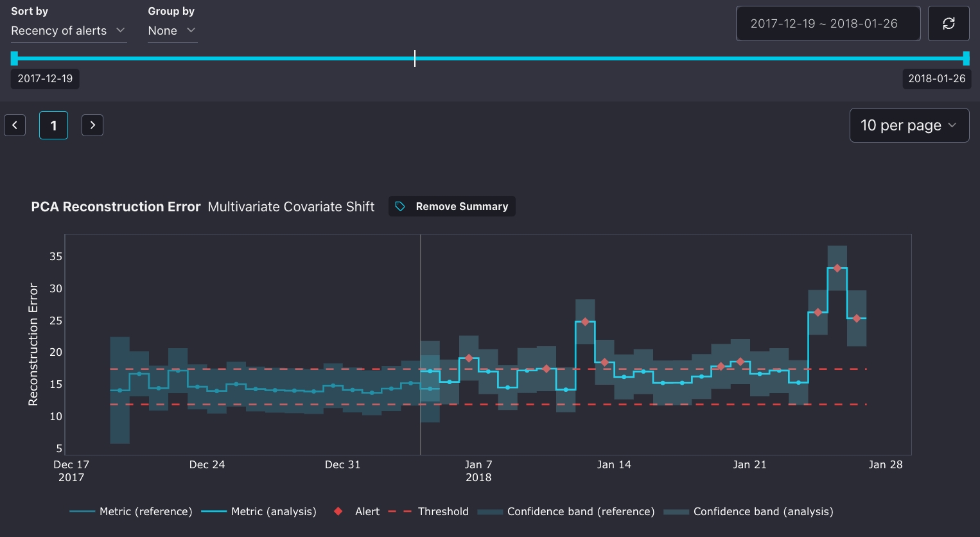Click the refresh icon button

(x=948, y=24)
